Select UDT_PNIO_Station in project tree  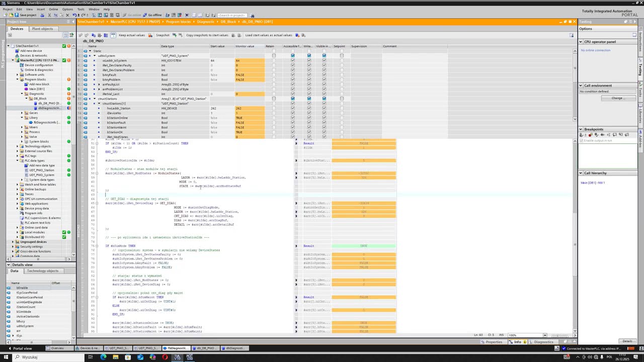pos(41,170)
